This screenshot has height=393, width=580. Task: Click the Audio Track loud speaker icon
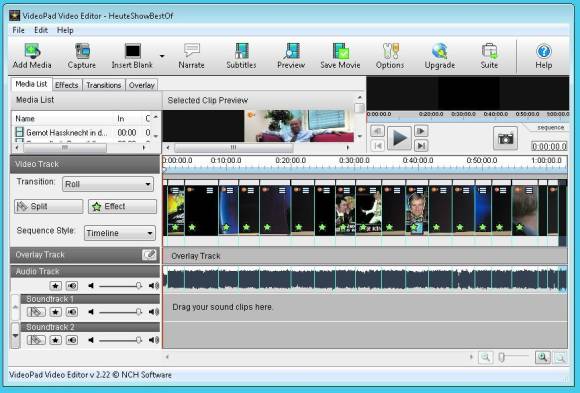click(154, 285)
